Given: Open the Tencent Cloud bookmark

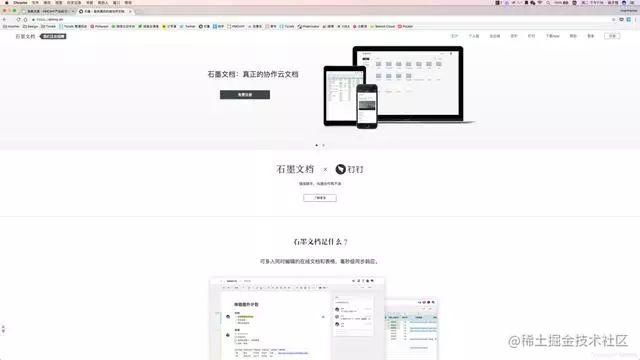Looking at the screenshot, I should tap(382, 26).
